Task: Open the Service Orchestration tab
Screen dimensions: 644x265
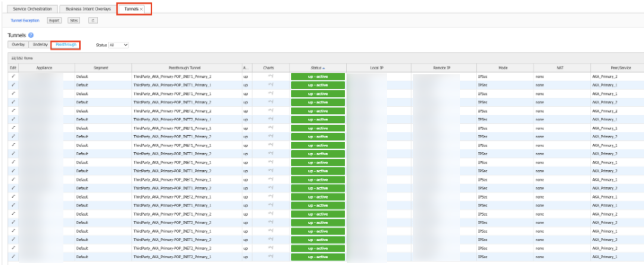Action: tap(32, 9)
